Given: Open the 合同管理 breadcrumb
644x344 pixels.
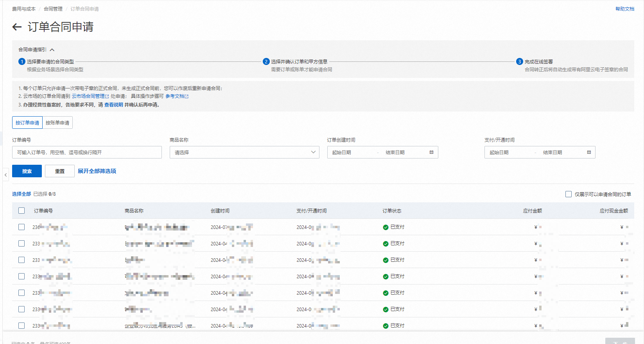Looking at the screenshot, I should point(53,9).
